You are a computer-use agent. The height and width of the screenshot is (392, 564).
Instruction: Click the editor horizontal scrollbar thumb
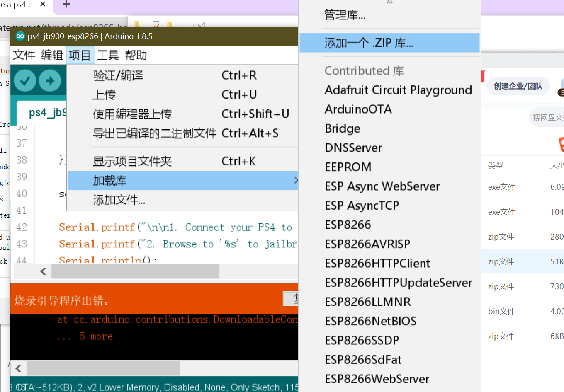coord(135,271)
